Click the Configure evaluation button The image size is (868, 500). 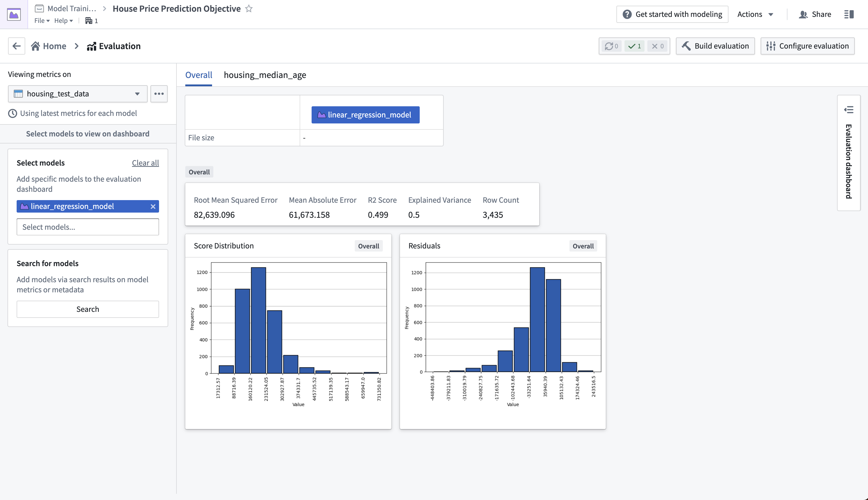[807, 46]
